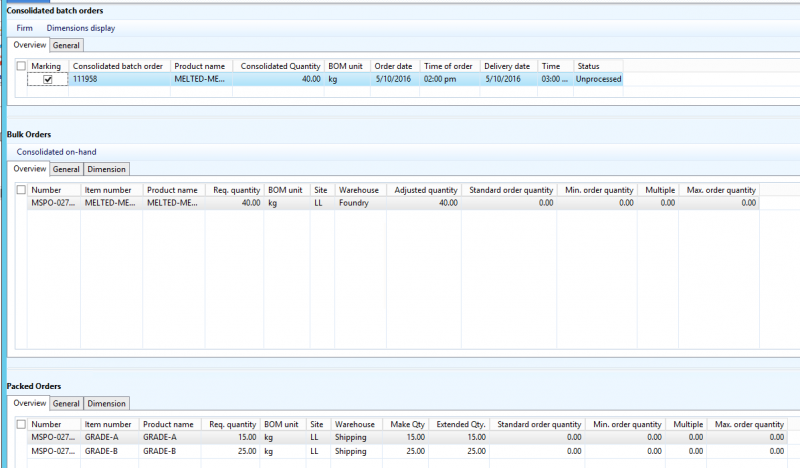Open Dimensions display
The width and height of the screenshot is (800, 468).
pos(81,28)
